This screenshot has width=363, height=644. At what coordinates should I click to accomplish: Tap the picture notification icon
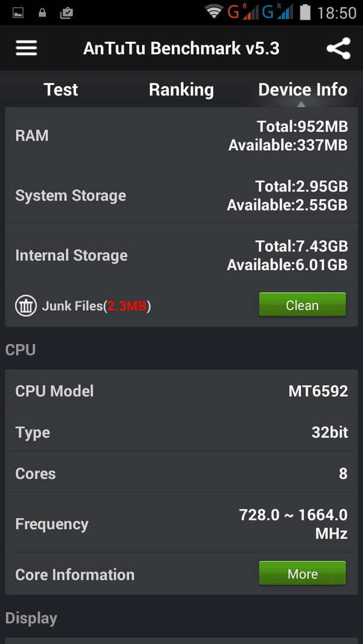pyautogui.click(x=18, y=13)
